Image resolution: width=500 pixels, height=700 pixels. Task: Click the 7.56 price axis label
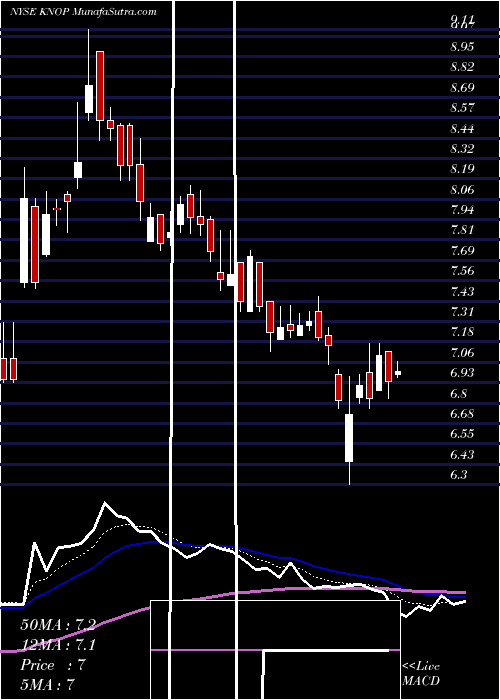[462, 271]
